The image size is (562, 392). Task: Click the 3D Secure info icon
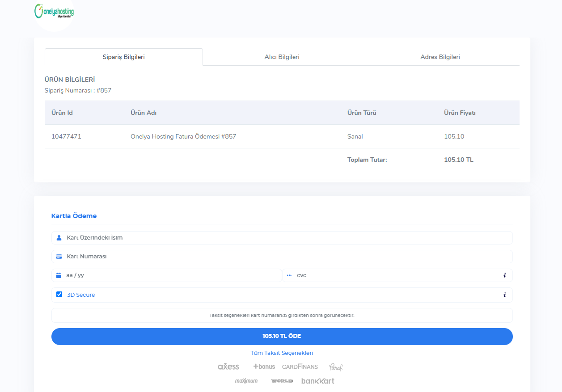(504, 295)
